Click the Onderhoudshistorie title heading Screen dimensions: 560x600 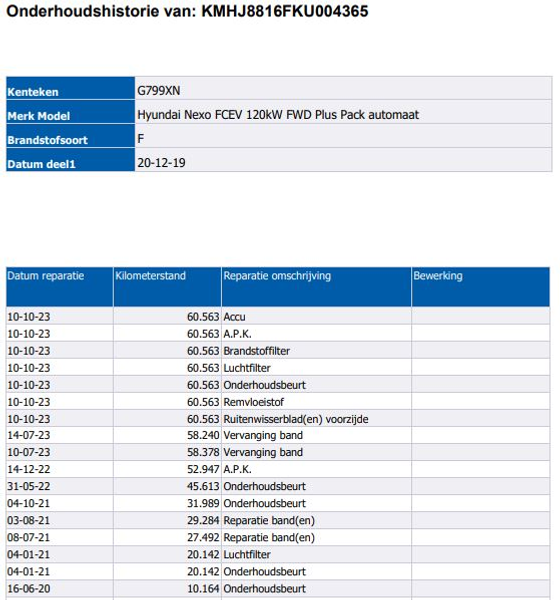coord(187,11)
